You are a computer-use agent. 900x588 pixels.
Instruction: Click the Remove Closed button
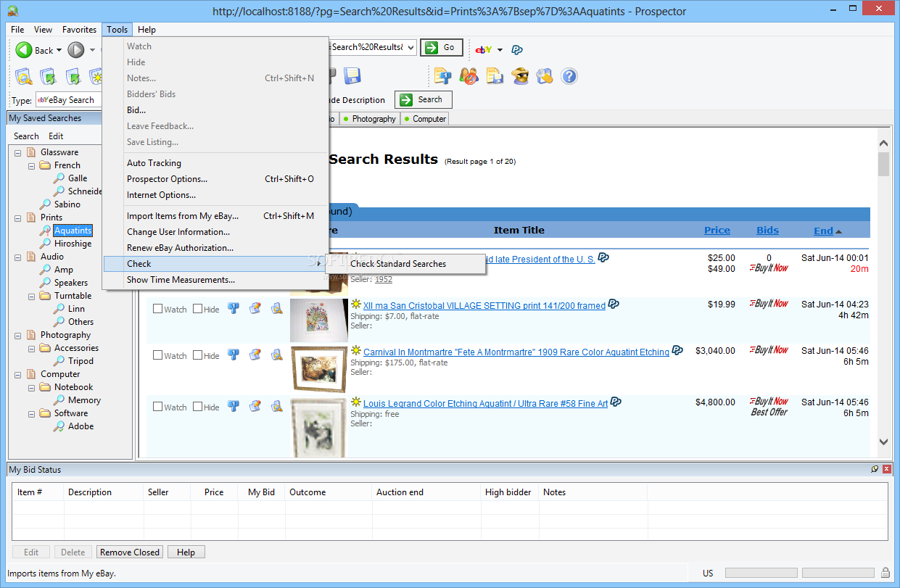pyautogui.click(x=130, y=552)
